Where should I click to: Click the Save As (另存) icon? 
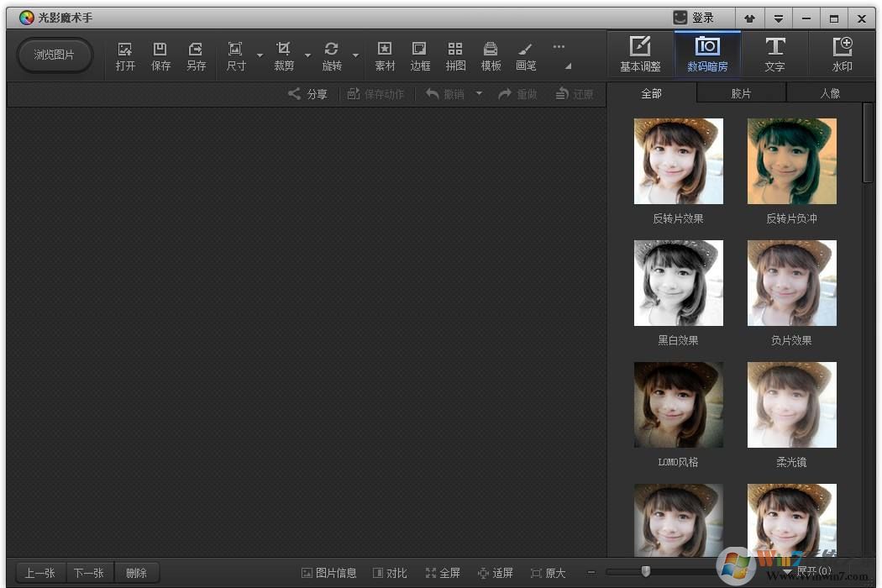pos(196,55)
